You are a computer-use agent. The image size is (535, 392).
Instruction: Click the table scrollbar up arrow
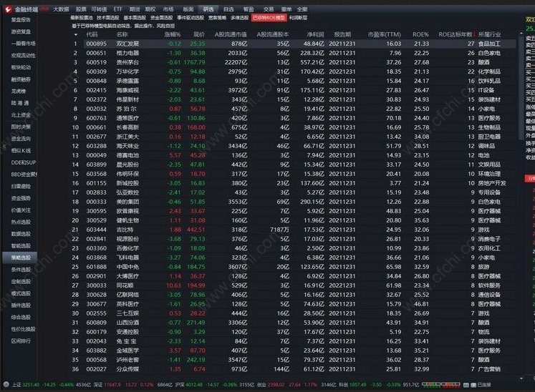pyautogui.click(x=521, y=34)
